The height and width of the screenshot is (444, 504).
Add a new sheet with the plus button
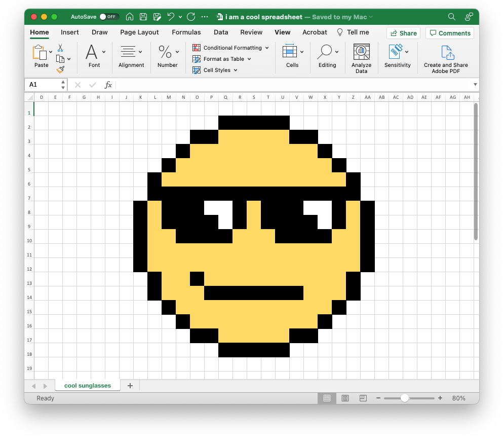click(130, 386)
